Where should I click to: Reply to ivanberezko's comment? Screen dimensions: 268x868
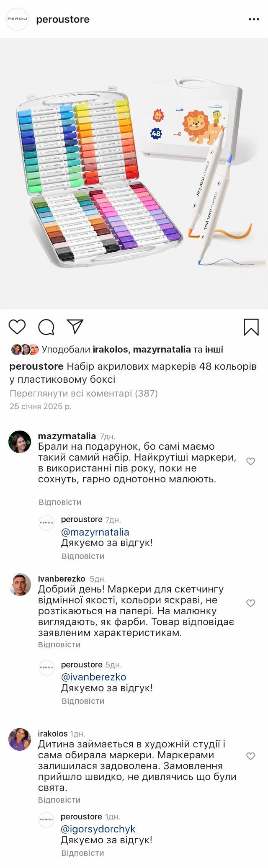(x=59, y=644)
